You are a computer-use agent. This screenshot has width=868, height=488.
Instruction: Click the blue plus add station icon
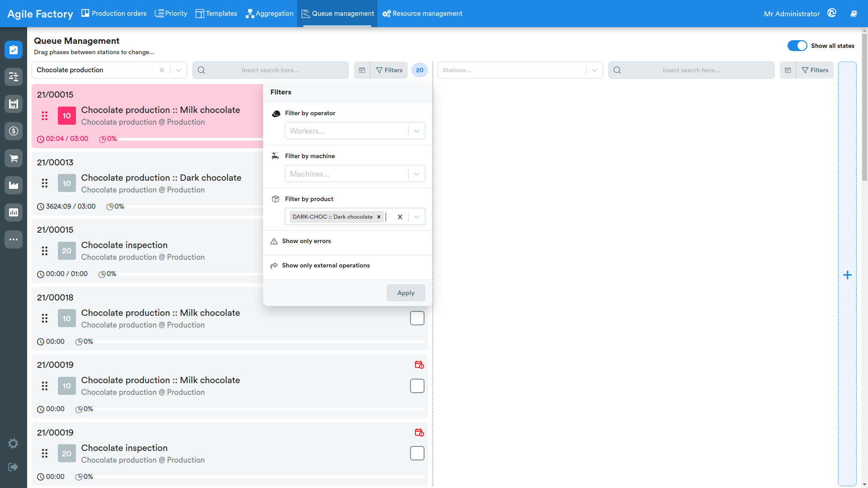click(847, 275)
